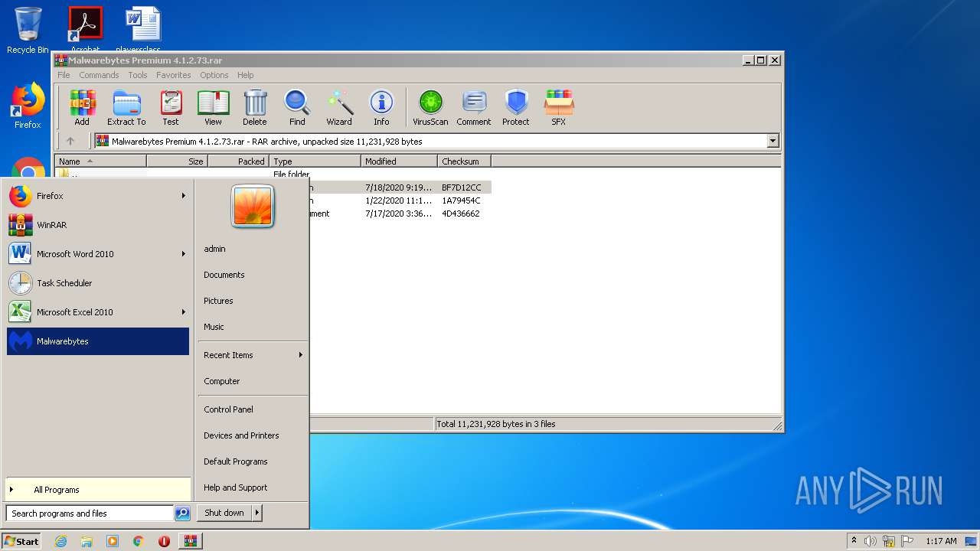The image size is (980, 551).
Task: Launch WinRAR from the Start menu
Action: pyautogui.click(x=98, y=225)
